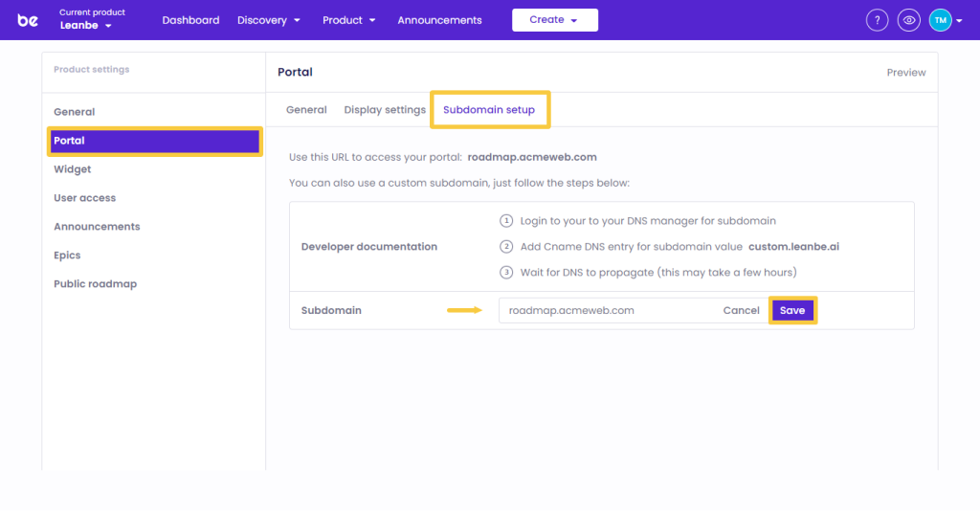Open the help question mark icon

click(877, 20)
